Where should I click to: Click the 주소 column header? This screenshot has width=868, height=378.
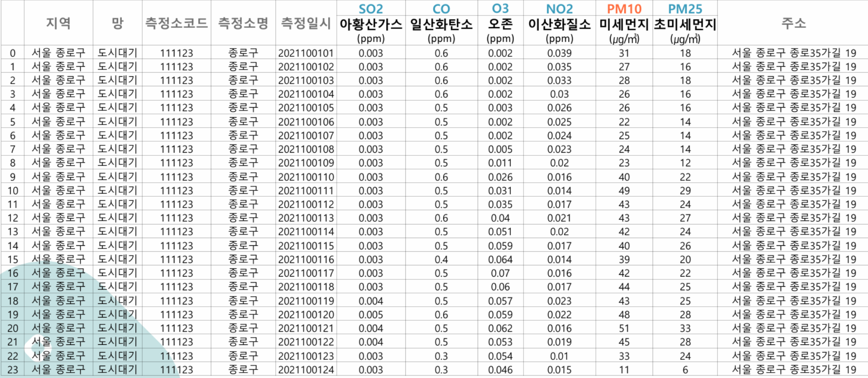pos(793,23)
